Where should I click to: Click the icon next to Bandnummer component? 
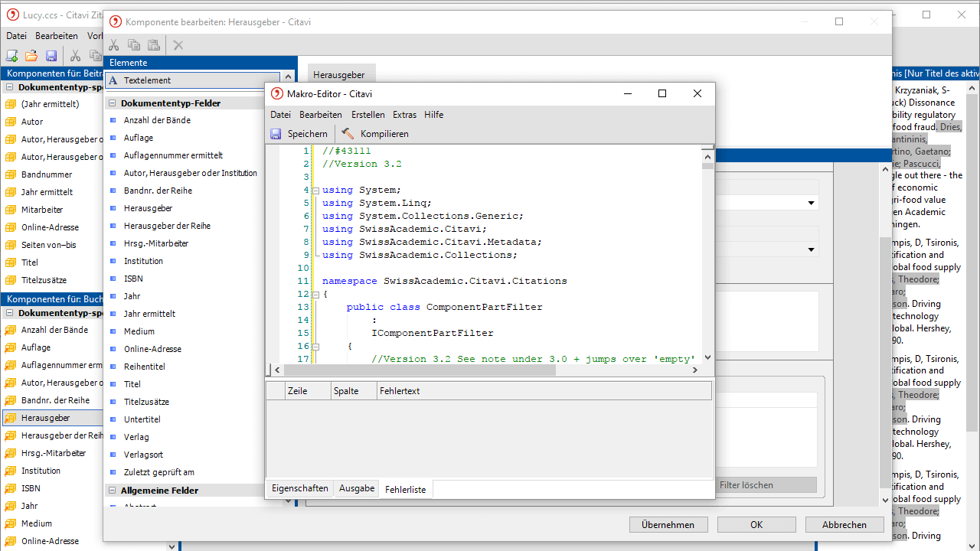11,174
